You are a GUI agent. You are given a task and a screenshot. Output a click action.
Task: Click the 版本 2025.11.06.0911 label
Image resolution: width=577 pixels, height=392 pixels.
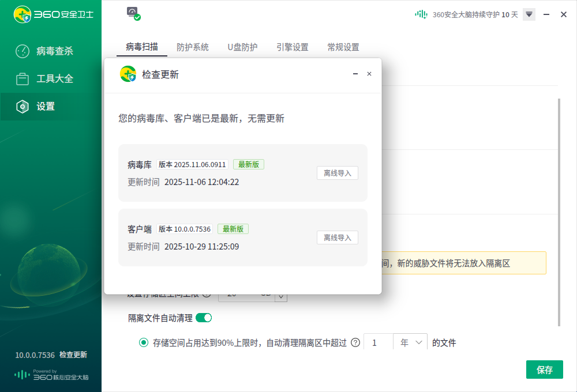click(x=193, y=164)
